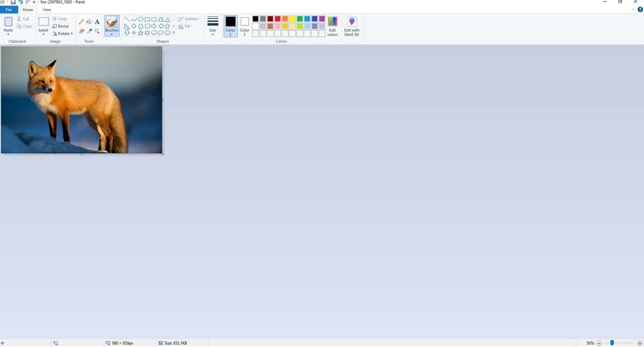Screen dimensions: 644x347
Task: Select the Magnifier tool
Action: tap(97, 31)
